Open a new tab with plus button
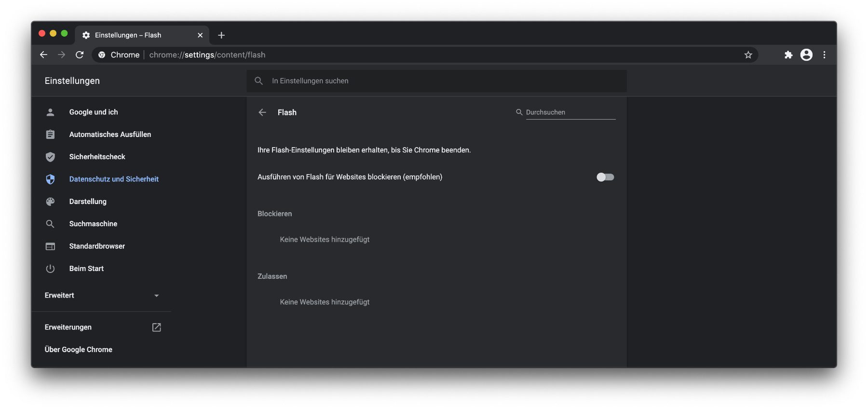The image size is (868, 409). 221,35
